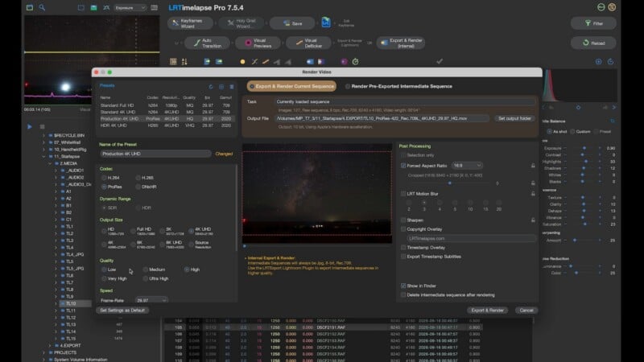644x362 pixels.
Task: Toggle Forced Aspect Ratio checkbox
Action: coord(403,166)
